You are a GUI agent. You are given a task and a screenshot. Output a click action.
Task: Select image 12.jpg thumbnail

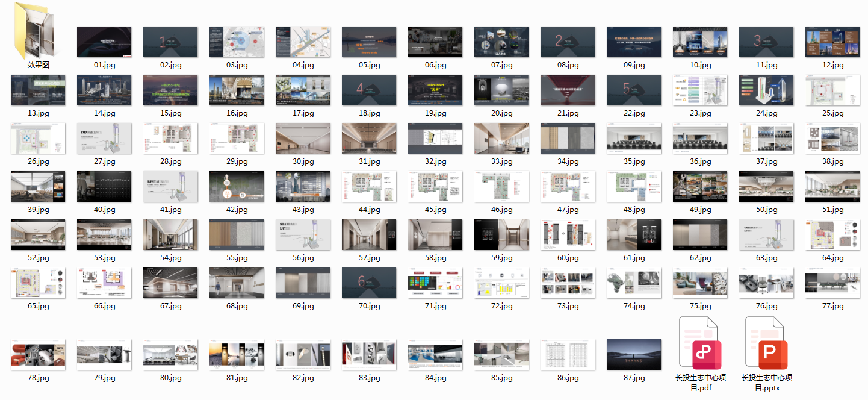832,42
